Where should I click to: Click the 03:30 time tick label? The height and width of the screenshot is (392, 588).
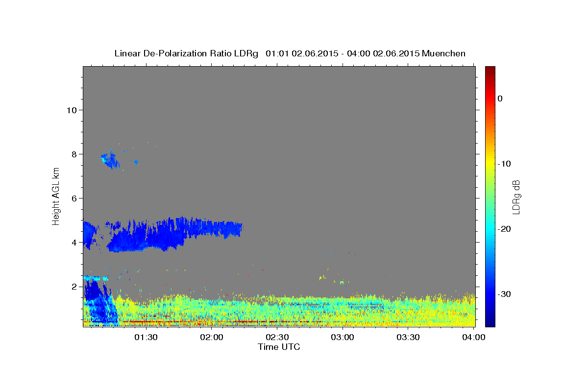click(x=408, y=338)
